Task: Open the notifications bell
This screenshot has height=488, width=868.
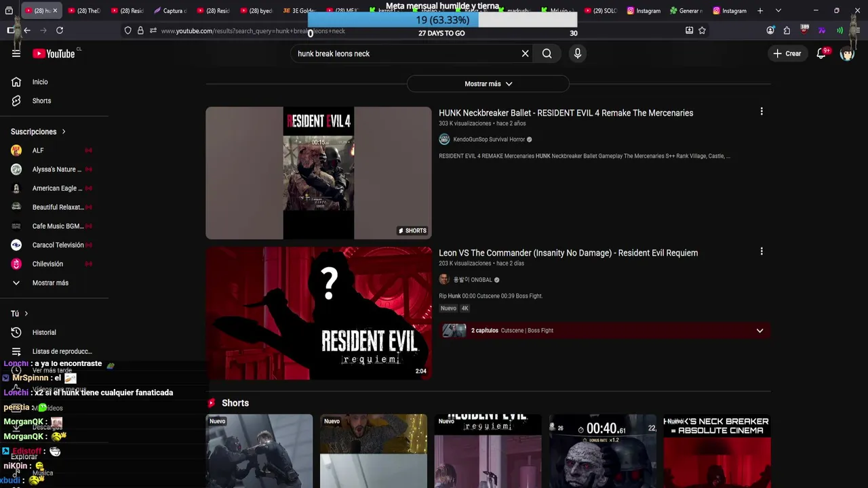Action: coord(821,54)
